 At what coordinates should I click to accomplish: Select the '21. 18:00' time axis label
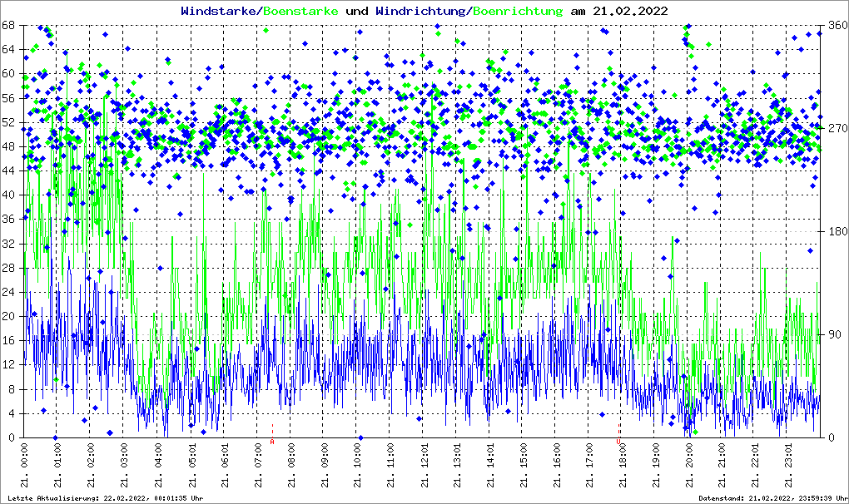tap(623, 467)
